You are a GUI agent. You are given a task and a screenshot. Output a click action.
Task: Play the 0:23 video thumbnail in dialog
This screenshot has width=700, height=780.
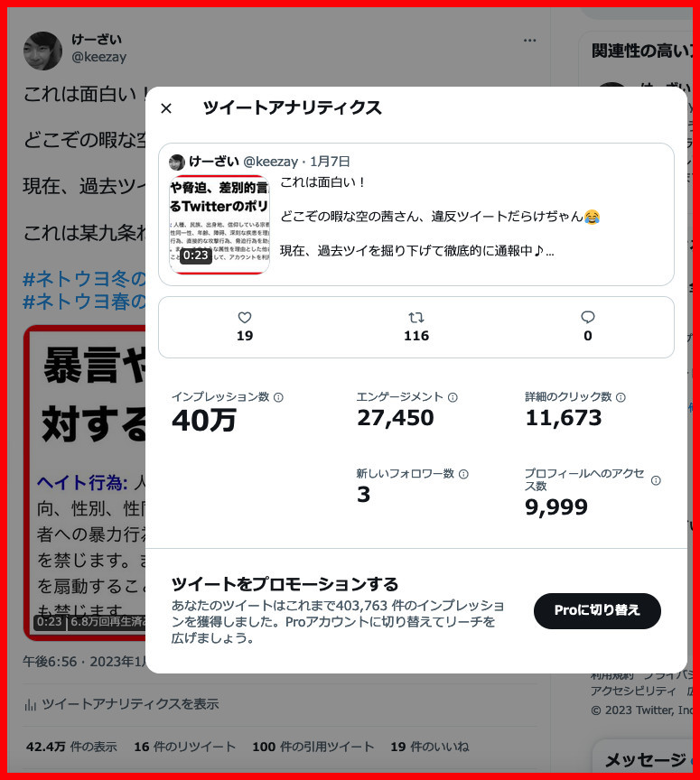tap(219, 225)
